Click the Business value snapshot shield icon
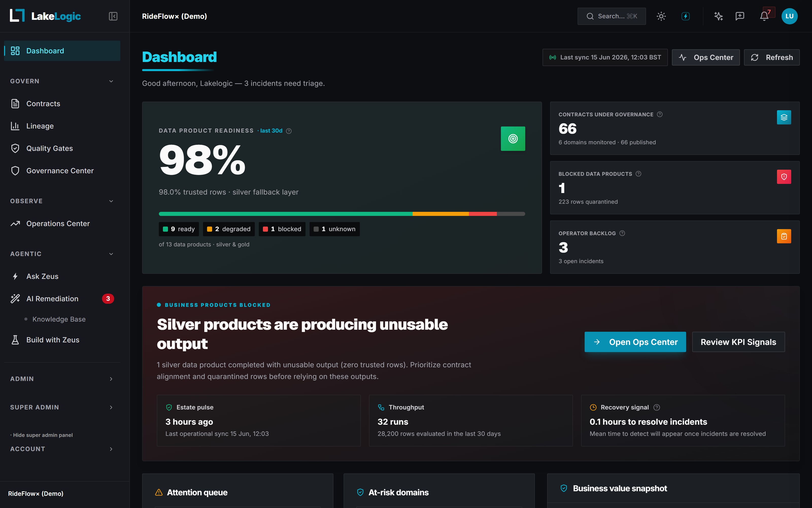The width and height of the screenshot is (812, 508). (x=564, y=488)
